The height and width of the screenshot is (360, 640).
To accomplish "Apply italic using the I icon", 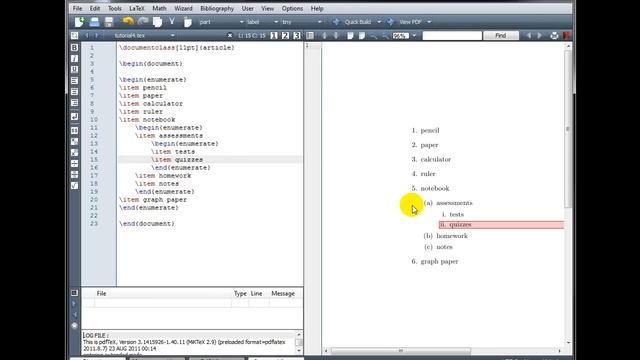I will 74,59.
